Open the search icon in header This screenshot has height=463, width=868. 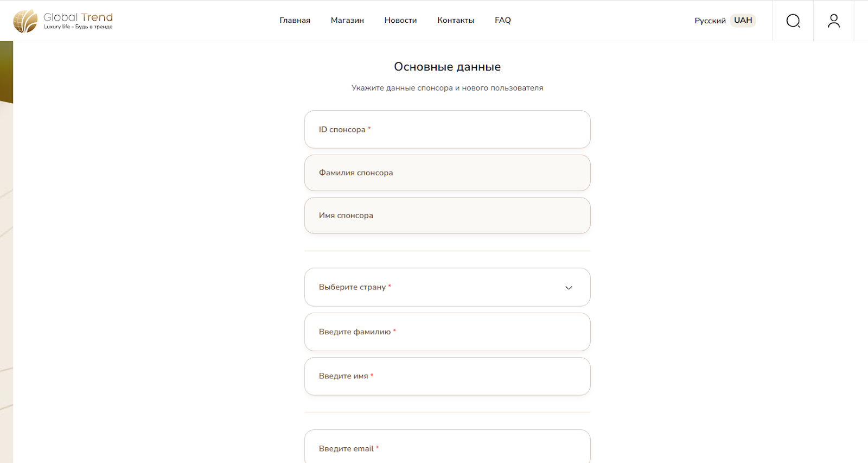[793, 21]
